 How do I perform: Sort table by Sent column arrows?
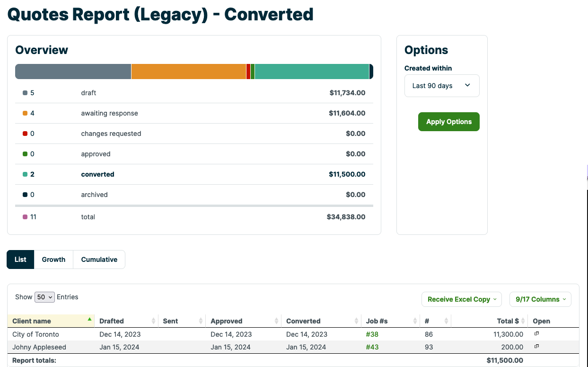tap(201, 321)
